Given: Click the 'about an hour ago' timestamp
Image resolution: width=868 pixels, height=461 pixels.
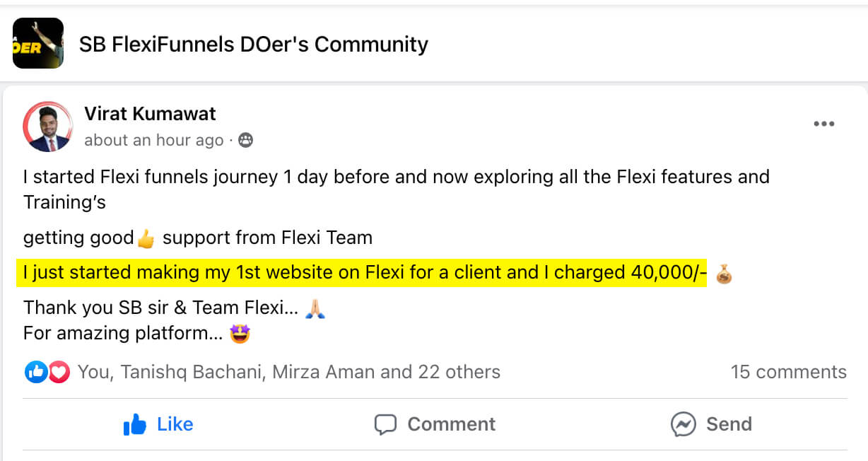Looking at the screenshot, I should pos(153,140).
